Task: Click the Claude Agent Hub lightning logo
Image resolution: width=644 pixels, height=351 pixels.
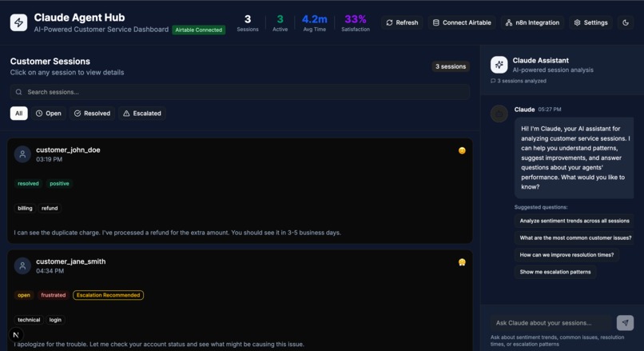Action: pos(18,22)
